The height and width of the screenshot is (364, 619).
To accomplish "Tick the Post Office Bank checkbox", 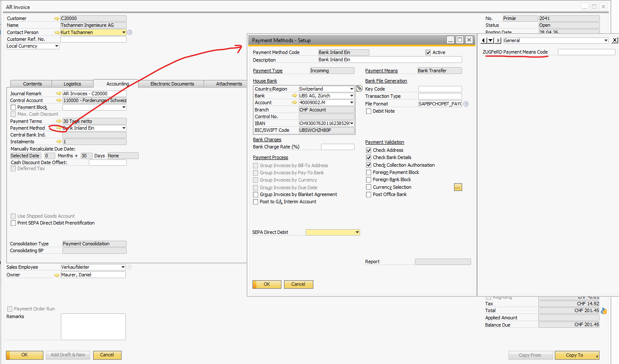I will (x=369, y=194).
